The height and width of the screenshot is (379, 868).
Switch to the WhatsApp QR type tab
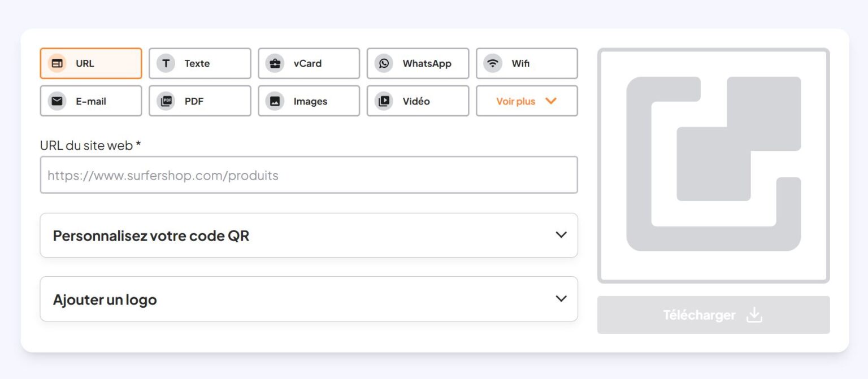pyautogui.click(x=418, y=63)
